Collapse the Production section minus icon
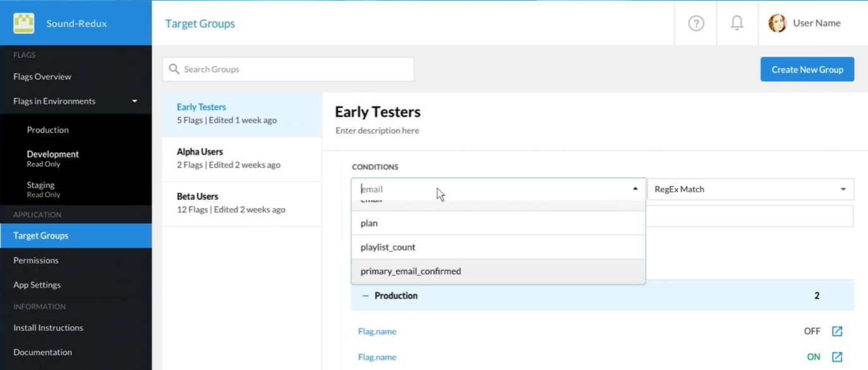This screenshot has width=868, height=370. (x=365, y=295)
